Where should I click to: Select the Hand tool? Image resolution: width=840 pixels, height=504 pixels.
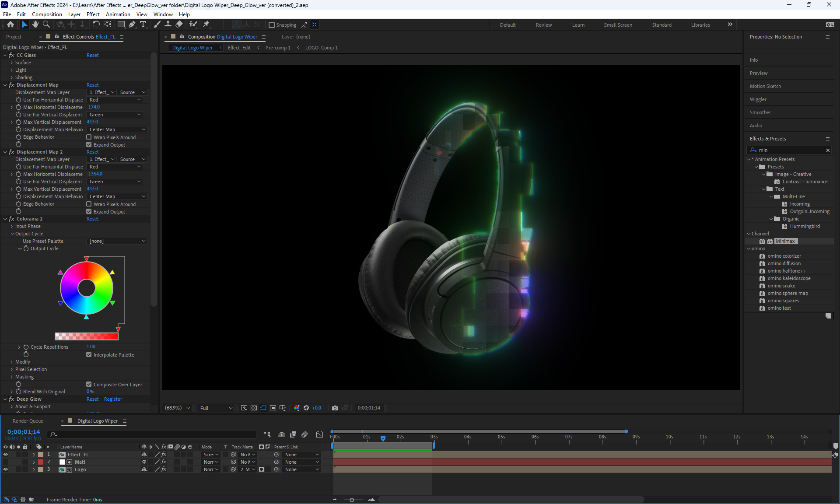[x=35, y=24]
